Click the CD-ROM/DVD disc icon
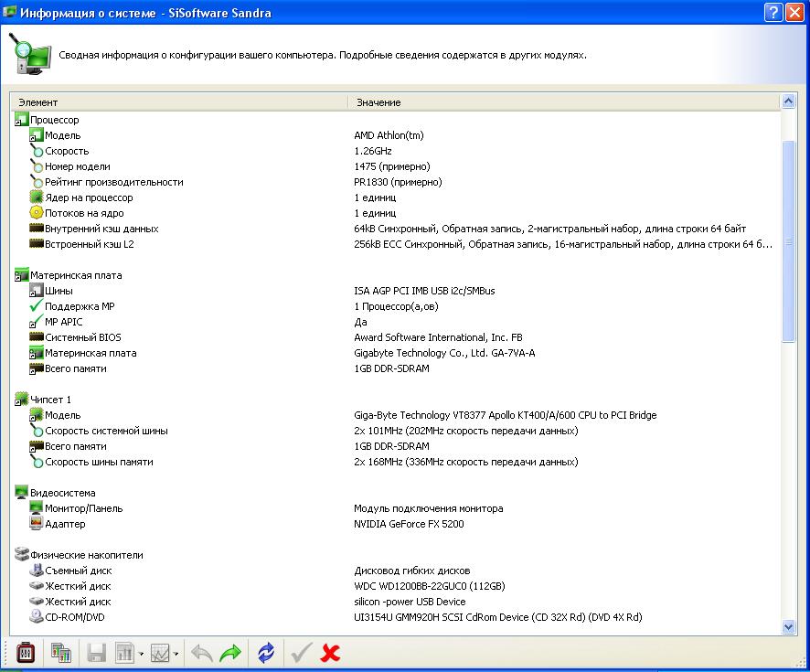Image resolution: width=810 pixels, height=672 pixels. [36, 617]
